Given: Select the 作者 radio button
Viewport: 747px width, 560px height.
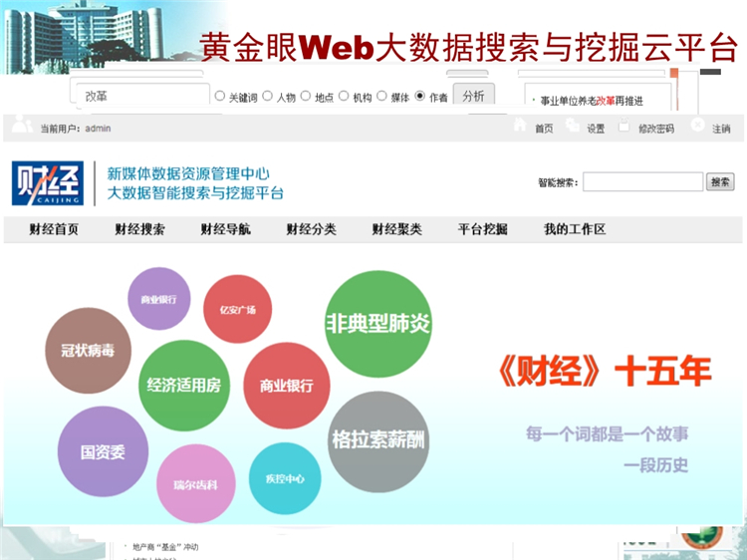Looking at the screenshot, I should click(419, 96).
